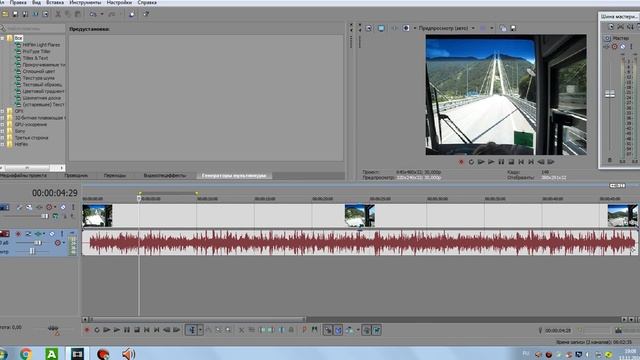Open mixer properties in master bus window

(x=611, y=27)
